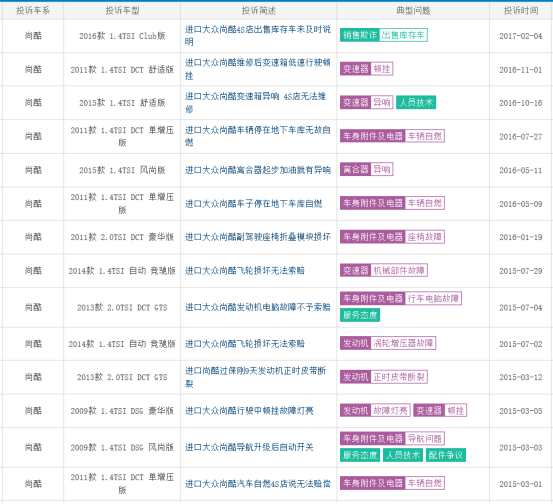Click the date 2016-10-16

pos(521,103)
